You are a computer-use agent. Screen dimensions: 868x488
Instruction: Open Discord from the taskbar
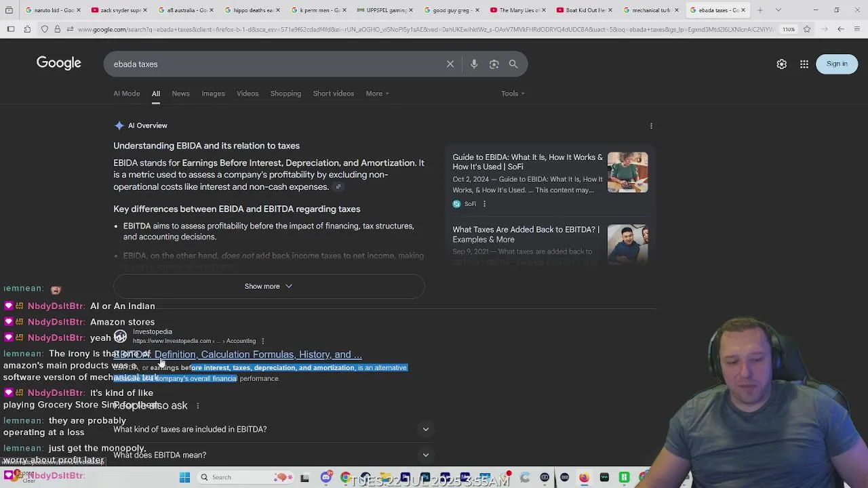[x=326, y=477]
